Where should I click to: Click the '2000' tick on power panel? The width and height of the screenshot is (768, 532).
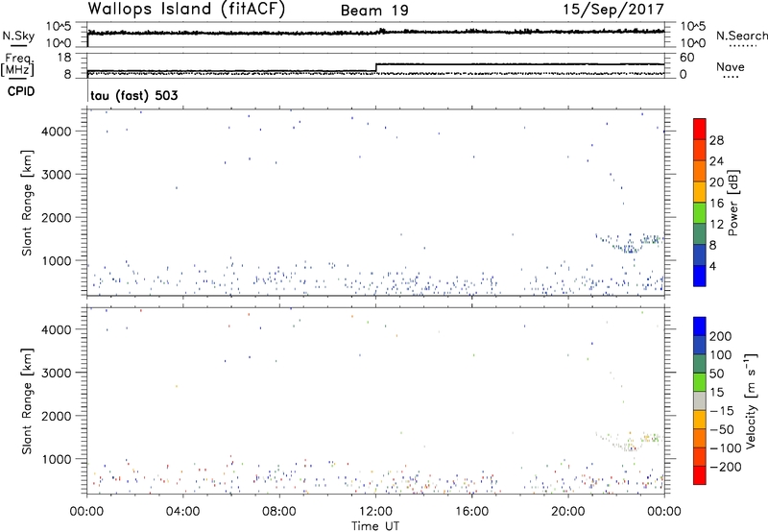point(58,217)
